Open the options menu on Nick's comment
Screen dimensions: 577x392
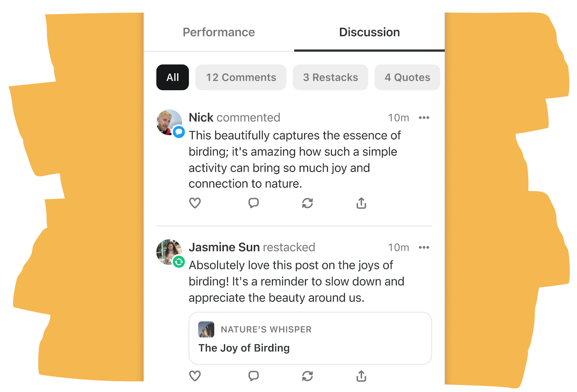click(424, 117)
